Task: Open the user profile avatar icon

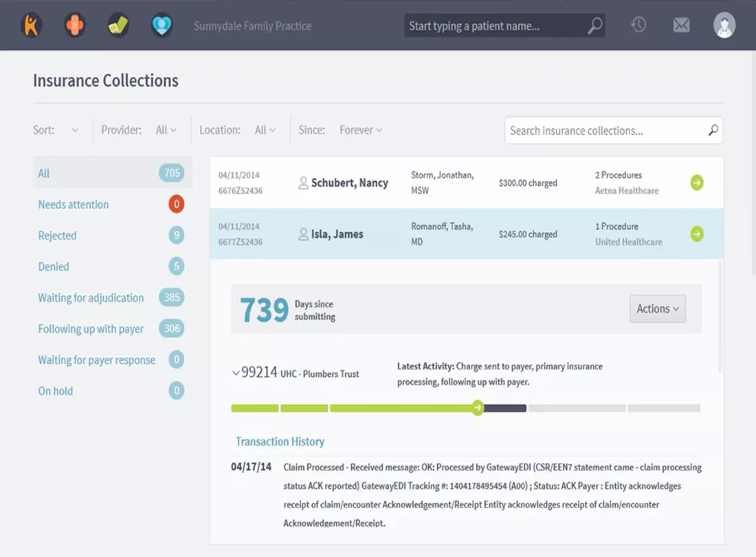Action: [x=724, y=25]
